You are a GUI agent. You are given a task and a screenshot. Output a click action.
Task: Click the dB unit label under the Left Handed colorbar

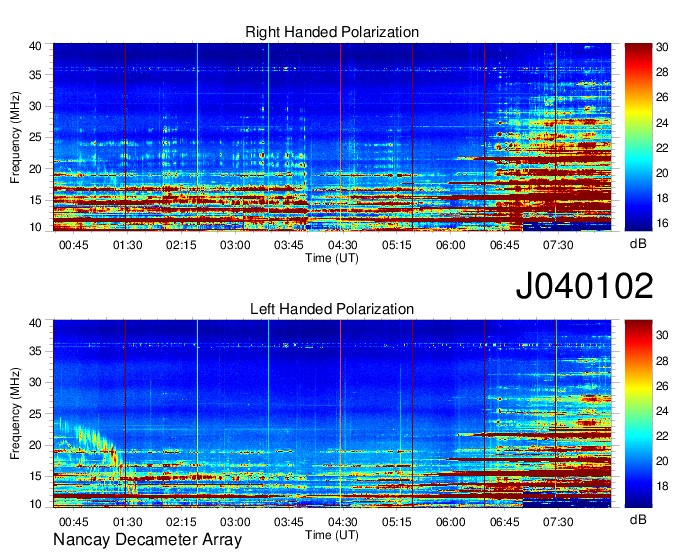click(x=638, y=519)
